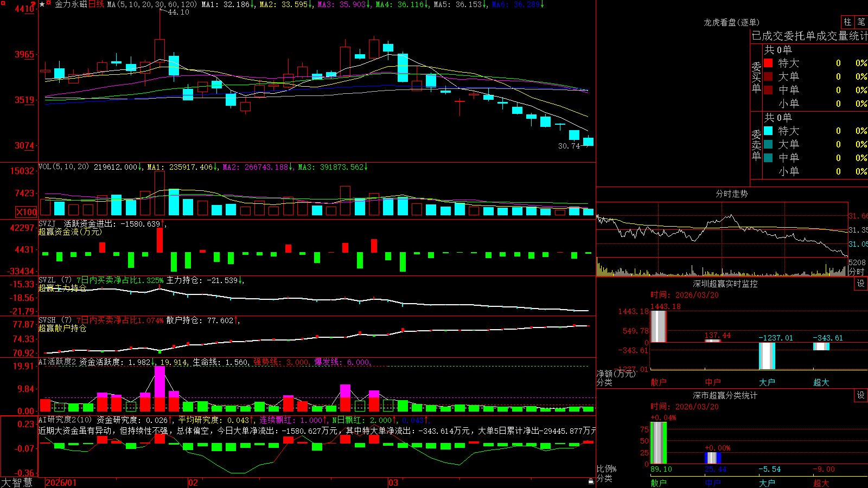
Task: Click the 超赢散户持仓 label
Action: click(62, 328)
